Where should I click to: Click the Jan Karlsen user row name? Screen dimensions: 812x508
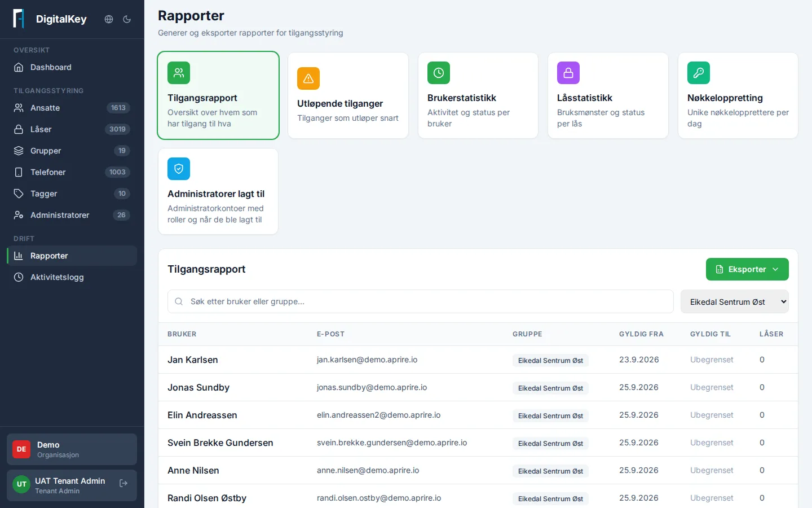click(x=193, y=360)
